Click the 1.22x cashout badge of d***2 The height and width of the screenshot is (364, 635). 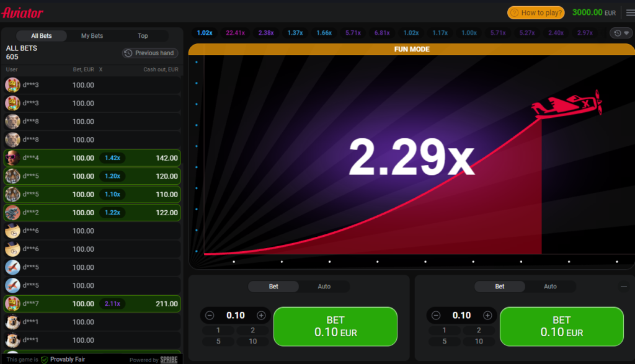(113, 213)
